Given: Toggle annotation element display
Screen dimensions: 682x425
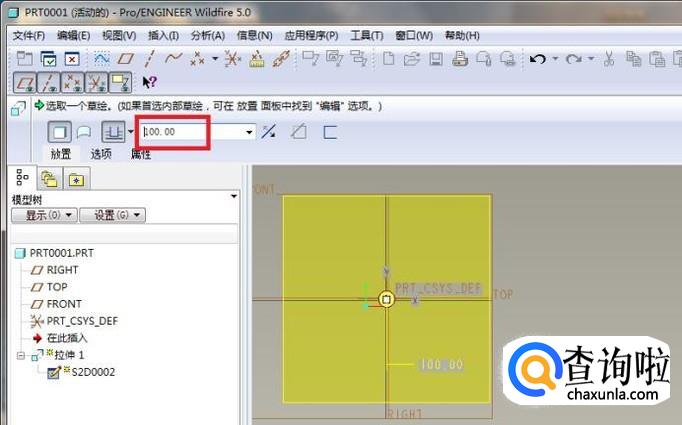Looking at the screenshot, I should point(120,82).
